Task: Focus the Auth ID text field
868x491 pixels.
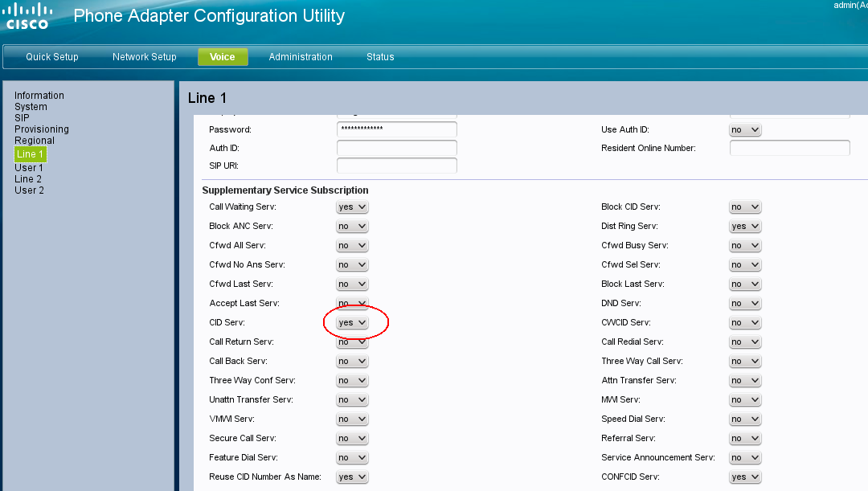Action: (396, 148)
